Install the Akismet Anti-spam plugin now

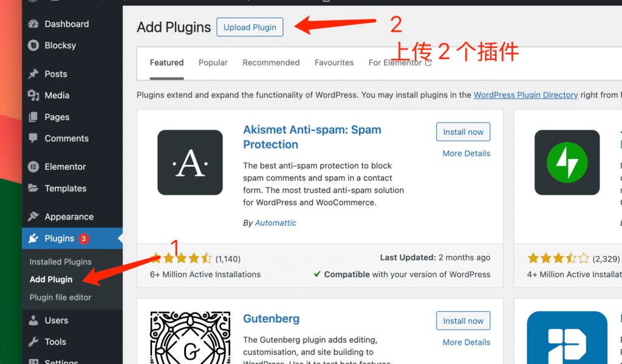463,132
